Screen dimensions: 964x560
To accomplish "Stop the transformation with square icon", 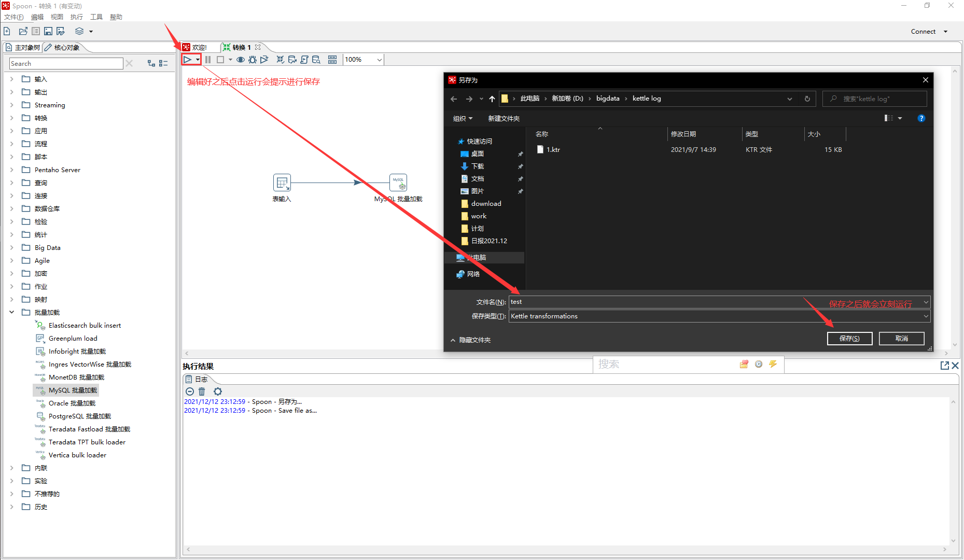I will [x=220, y=60].
